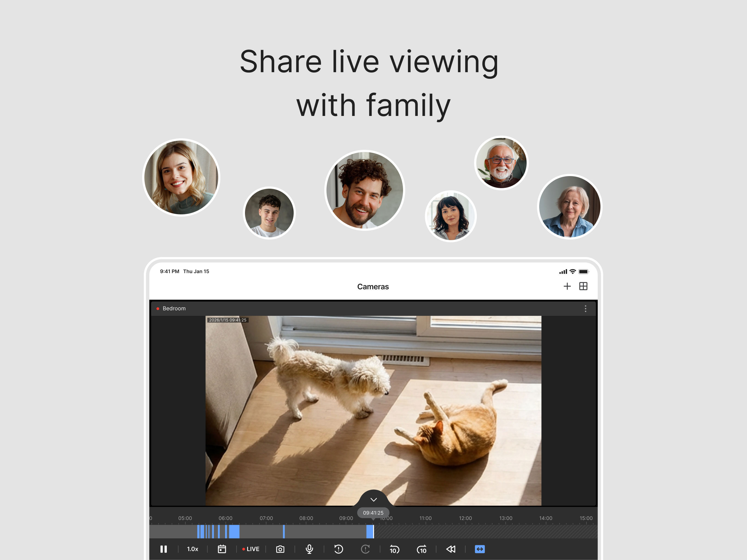The width and height of the screenshot is (747, 560).
Task: Skip forward 10 seconds
Action: click(x=421, y=550)
